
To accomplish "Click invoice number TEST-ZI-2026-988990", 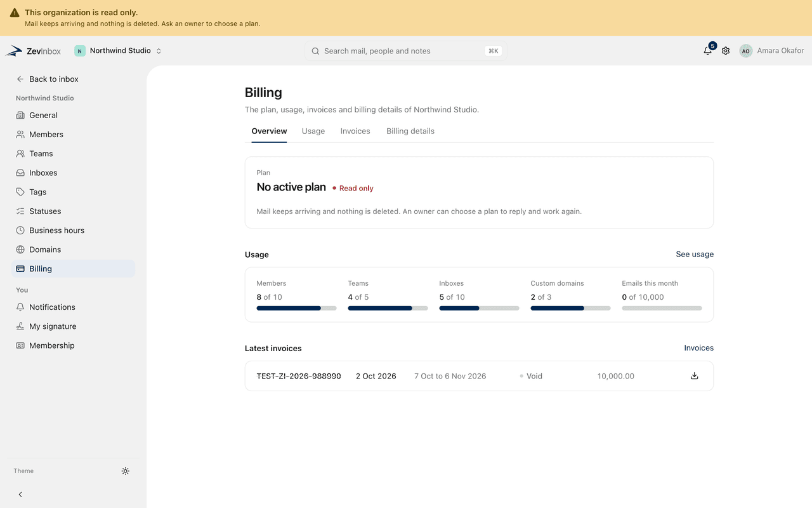I will [299, 376].
